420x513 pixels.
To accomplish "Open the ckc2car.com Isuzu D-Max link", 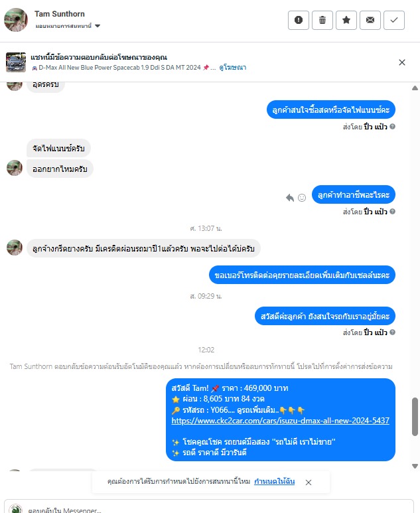I will click(280, 420).
